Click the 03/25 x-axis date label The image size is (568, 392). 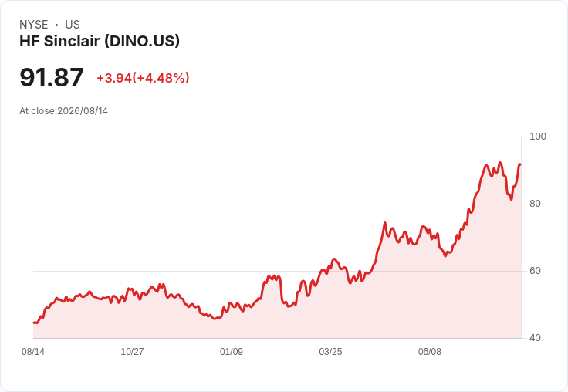coord(330,351)
